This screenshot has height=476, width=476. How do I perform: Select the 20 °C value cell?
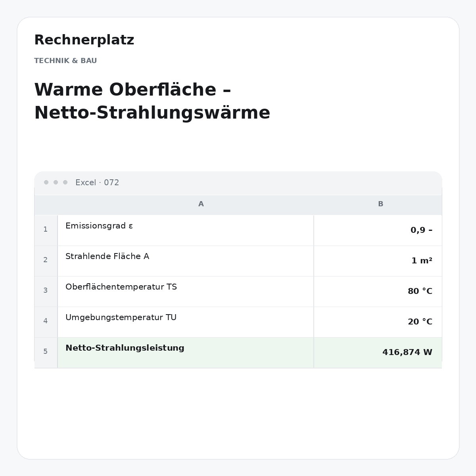coord(378,322)
